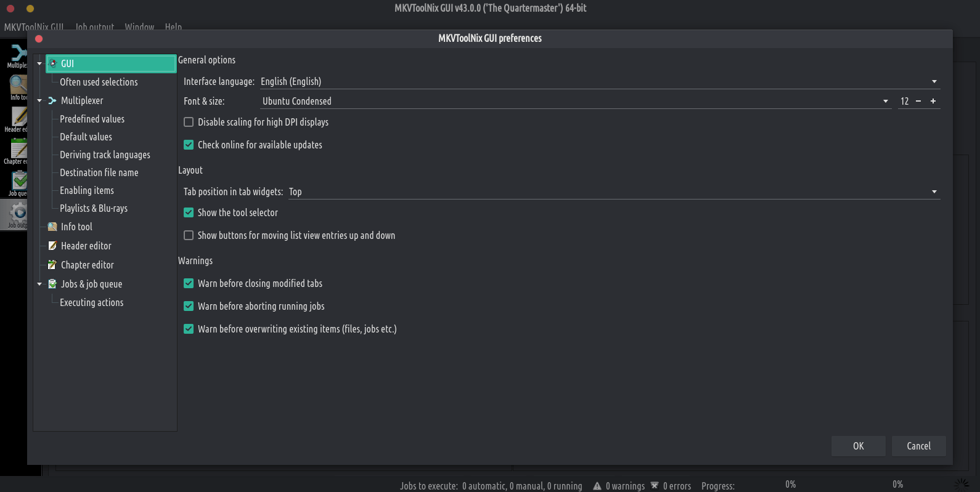Screen dimensions: 980x492
Task: Toggle Warn before aborting running jobs
Action: 189,306
